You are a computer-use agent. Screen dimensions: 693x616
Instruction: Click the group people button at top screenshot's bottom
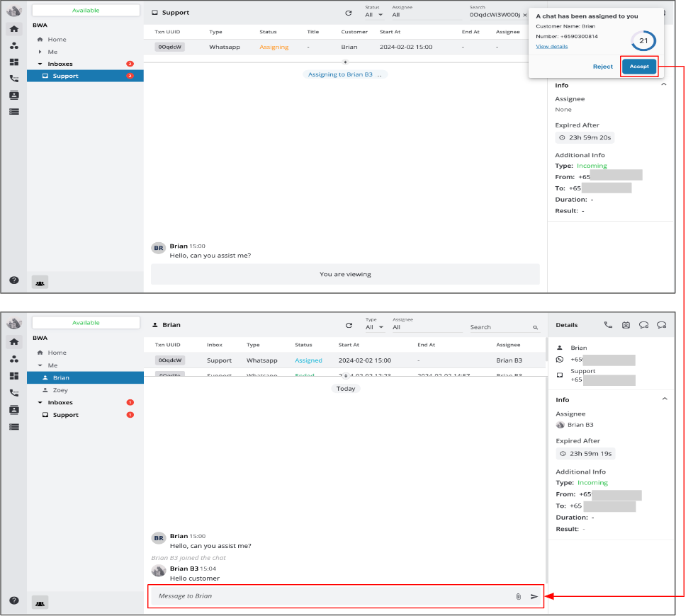point(40,283)
